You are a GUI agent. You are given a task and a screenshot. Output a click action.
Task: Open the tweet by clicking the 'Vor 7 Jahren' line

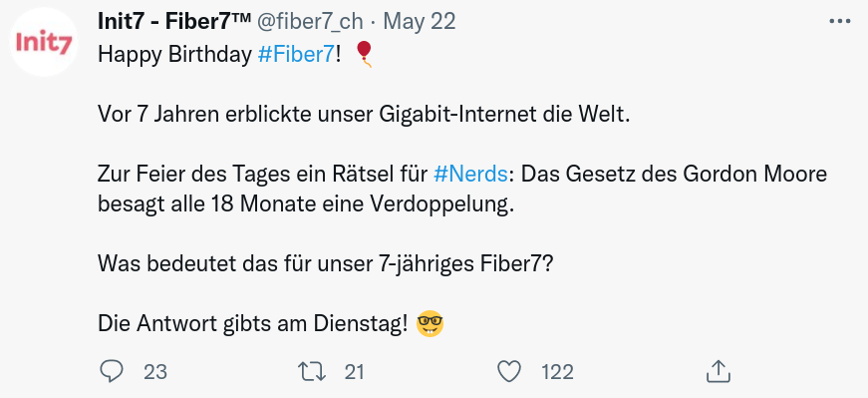tap(365, 115)
